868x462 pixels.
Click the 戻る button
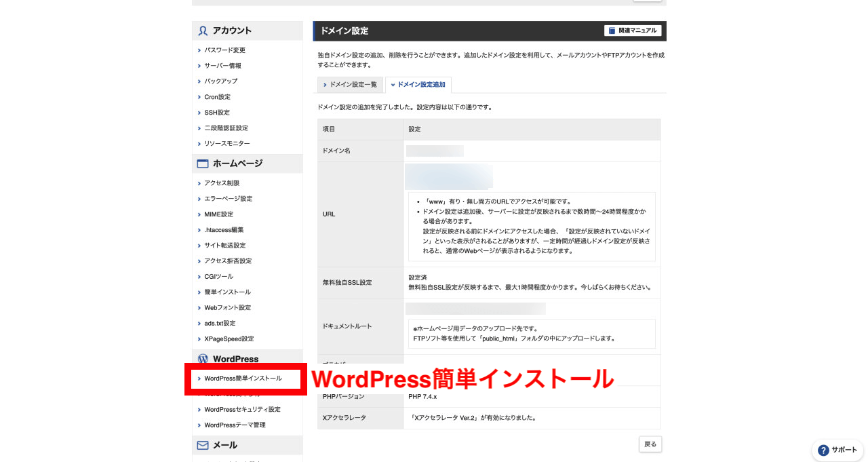650,444
